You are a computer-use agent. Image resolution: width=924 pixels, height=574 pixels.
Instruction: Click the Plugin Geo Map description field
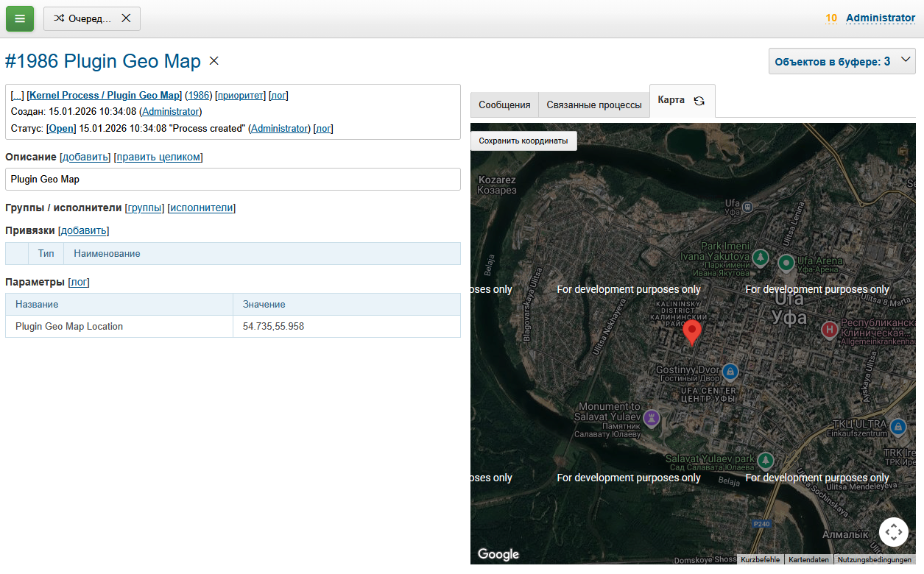click(x=233, y=179)
